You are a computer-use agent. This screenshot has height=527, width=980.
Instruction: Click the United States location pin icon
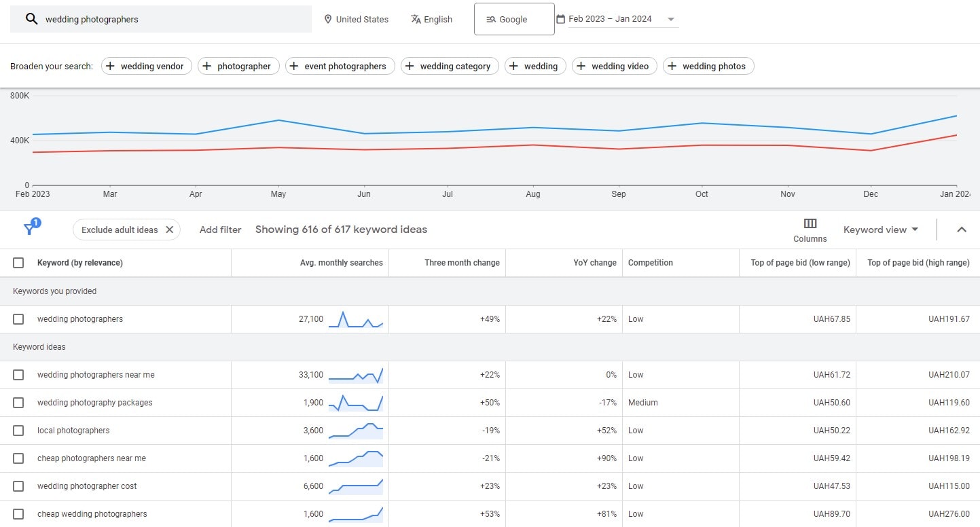coord(328,19)
